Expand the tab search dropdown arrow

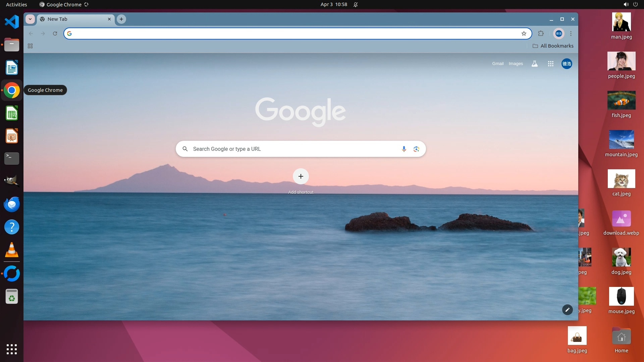(30, 19)
